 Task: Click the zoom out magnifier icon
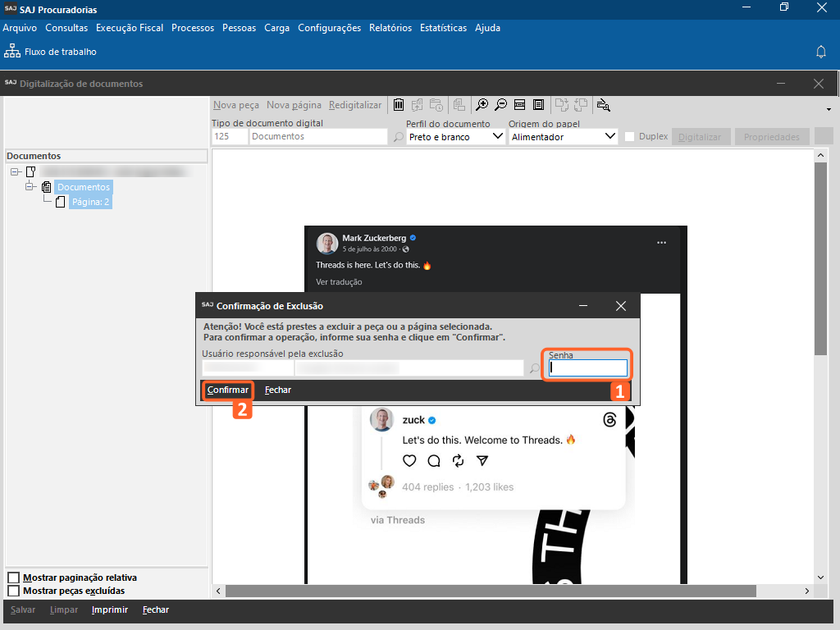[x=500, y=105]
